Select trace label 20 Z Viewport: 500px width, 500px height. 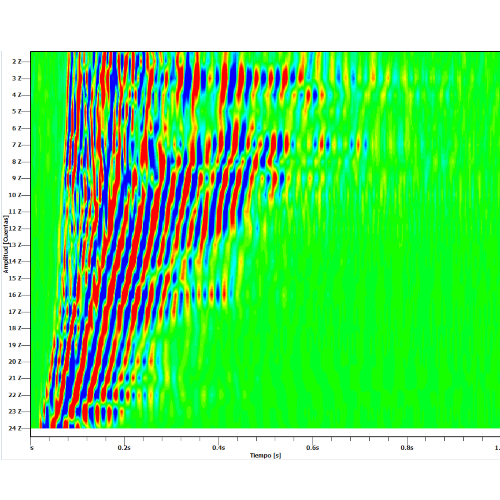15,362
